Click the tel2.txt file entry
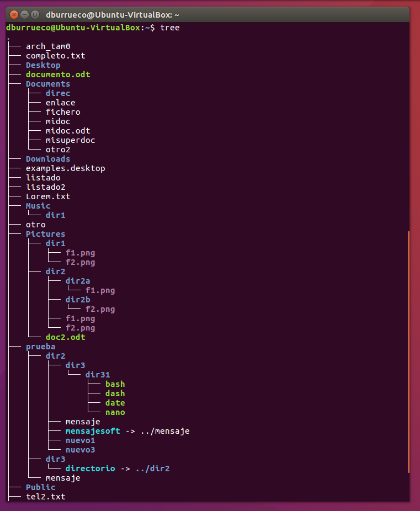The height and width of the screenshot is (511, 420). tap(45, 497)
